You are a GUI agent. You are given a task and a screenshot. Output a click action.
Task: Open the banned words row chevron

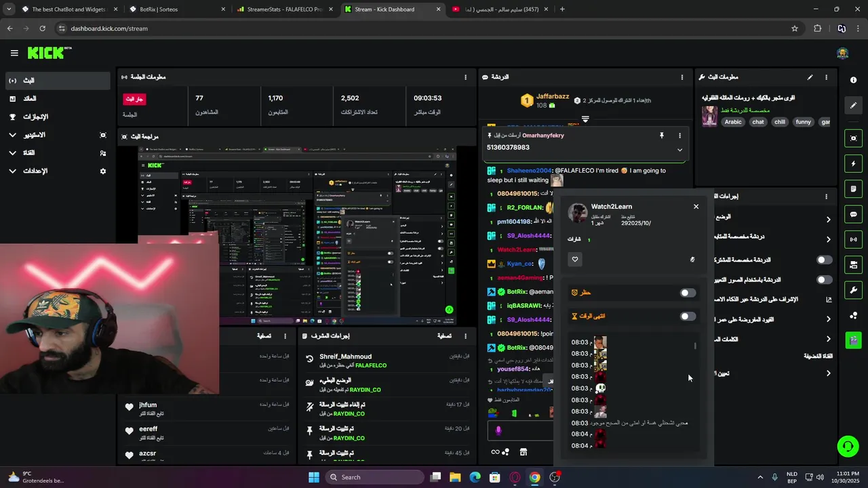tap(828, 339)
